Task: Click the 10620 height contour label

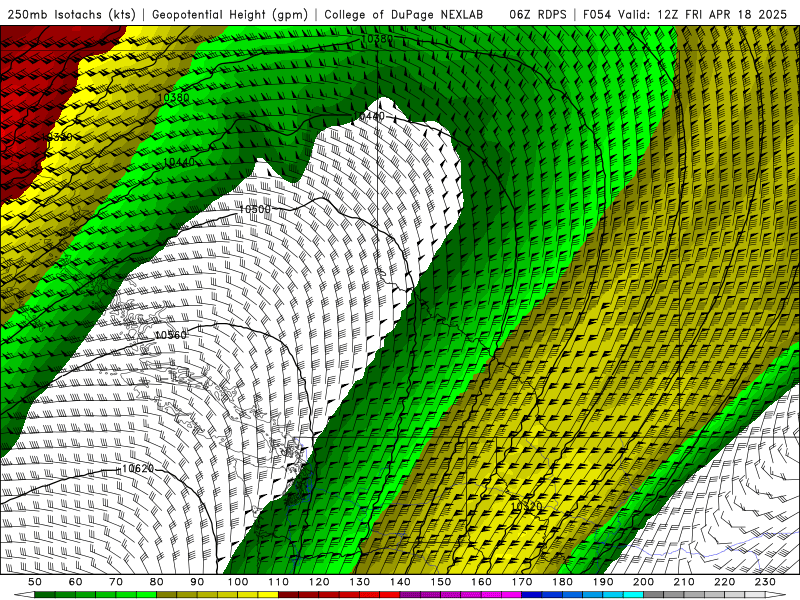Action: click(138, 468)
